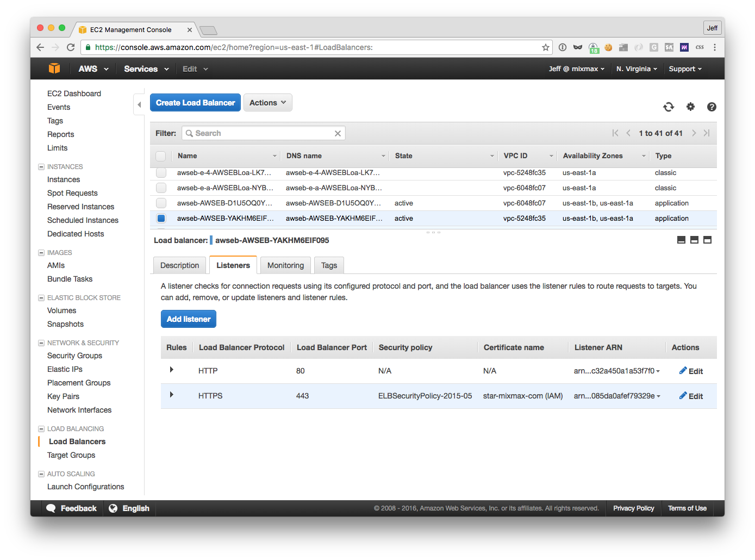Collapse the IMAGES sidebar section
This screenshot has width=755, height=560.
pyautogui.click(x=41, y=253)
